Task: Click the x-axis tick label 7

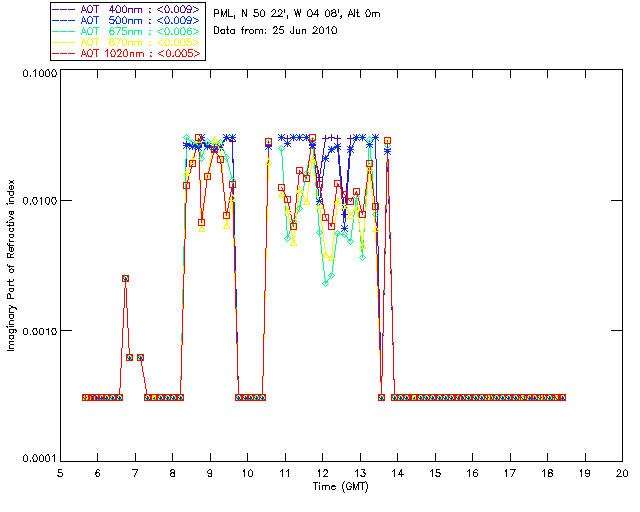Action: [135, 474]
